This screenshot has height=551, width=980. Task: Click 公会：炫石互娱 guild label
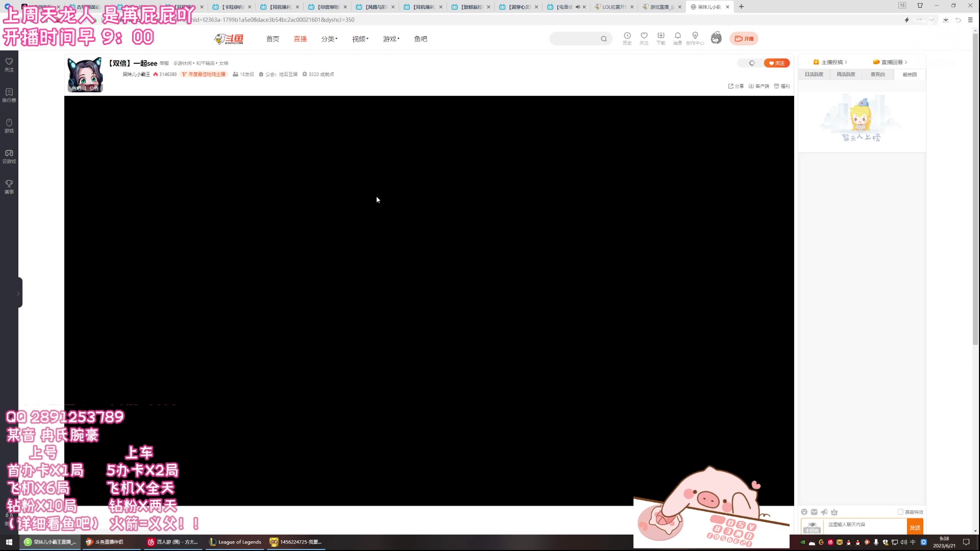(278, 74)
